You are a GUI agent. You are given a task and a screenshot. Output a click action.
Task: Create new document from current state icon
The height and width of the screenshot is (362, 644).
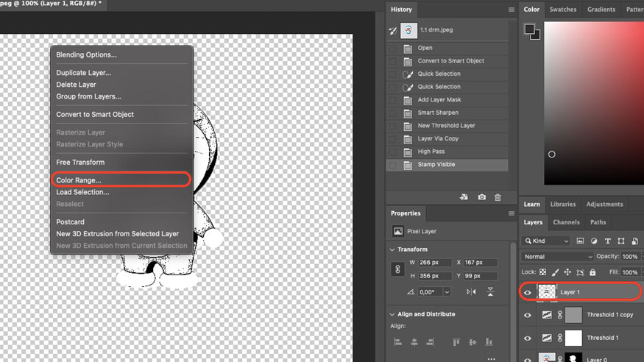click(x=464, y=197)
